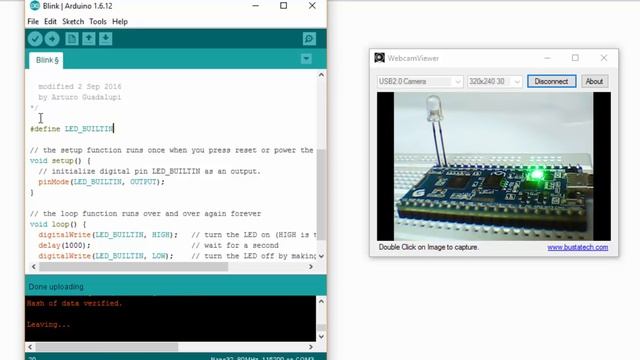Click the 'Leaving...' console line
This screenshot has height=360, width=640.
[49, 324]
